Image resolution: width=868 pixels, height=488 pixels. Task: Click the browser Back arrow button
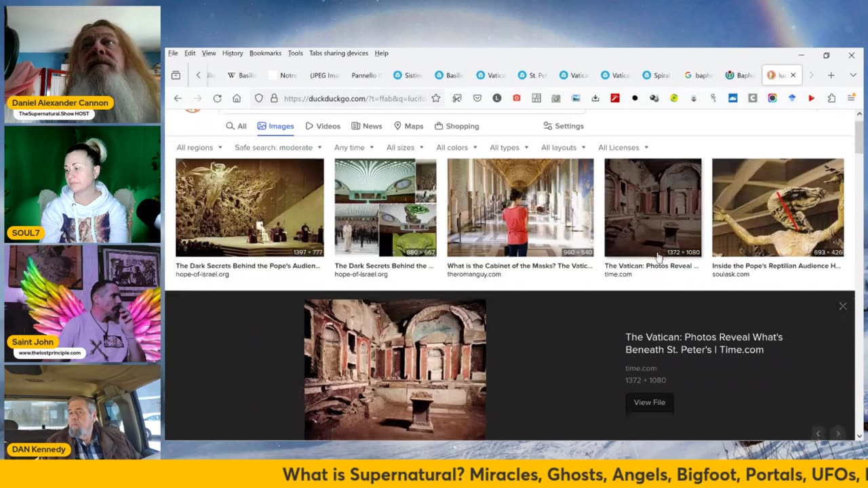click(178, 98)
